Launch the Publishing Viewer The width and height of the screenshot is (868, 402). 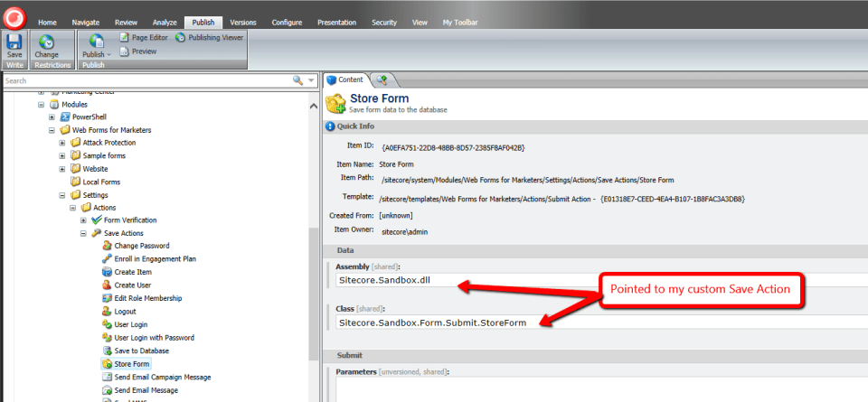tap(208, 37)
